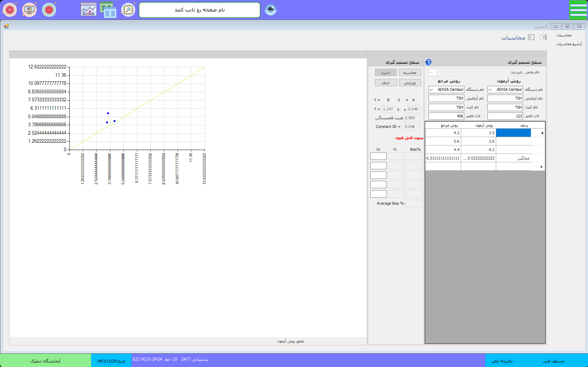
Task: Click the magnifier search icon
Action: click(x=128, y=10)
